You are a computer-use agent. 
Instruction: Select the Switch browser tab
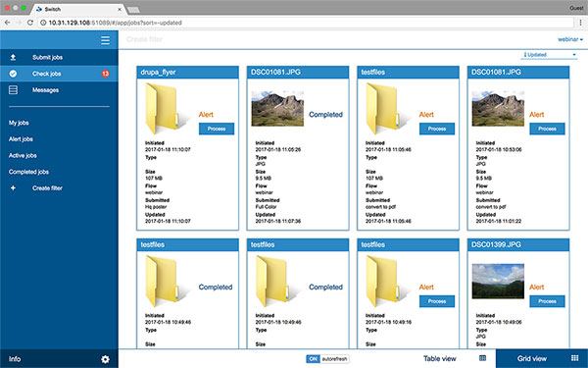point(77,9)
